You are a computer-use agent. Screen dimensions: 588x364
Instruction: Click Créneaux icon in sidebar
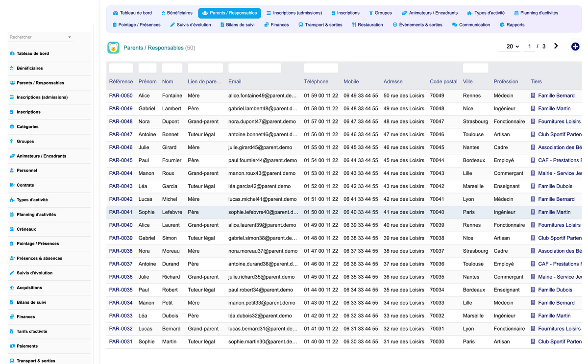point(12,229)
